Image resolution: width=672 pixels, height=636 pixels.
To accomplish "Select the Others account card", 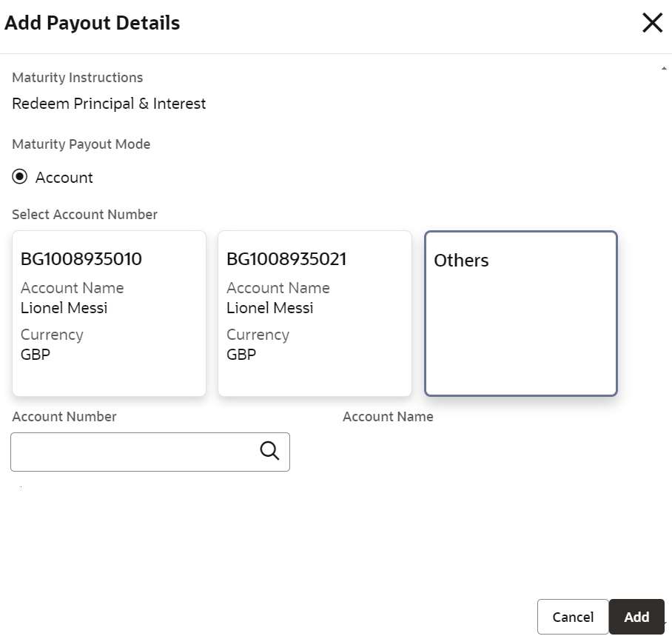I will pyautogui.click(x=520, y=313).
